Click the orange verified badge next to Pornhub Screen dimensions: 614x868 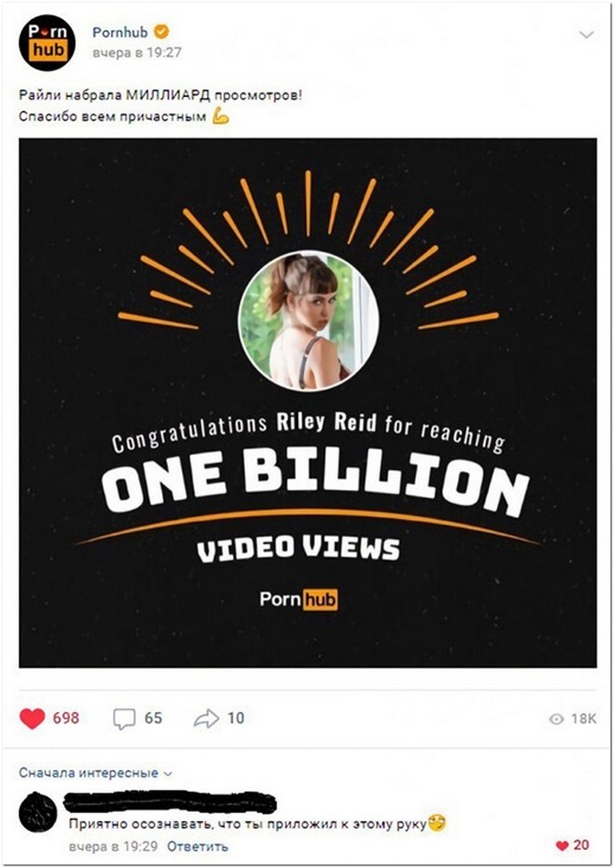161,32
